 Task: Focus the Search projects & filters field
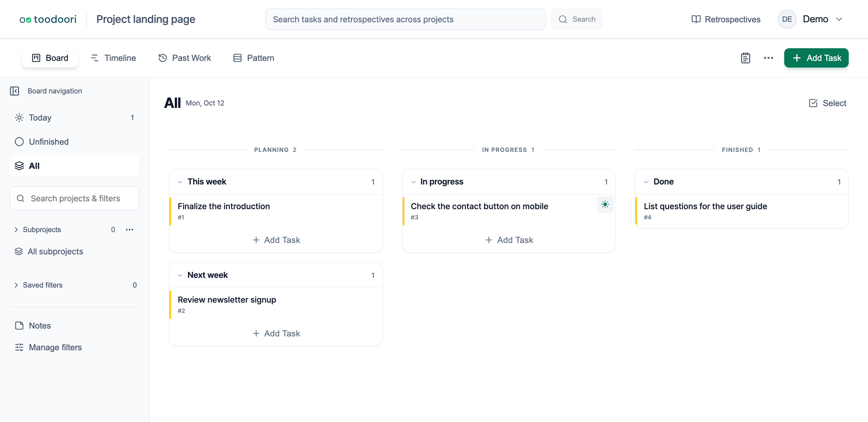[x=74, y=199]
